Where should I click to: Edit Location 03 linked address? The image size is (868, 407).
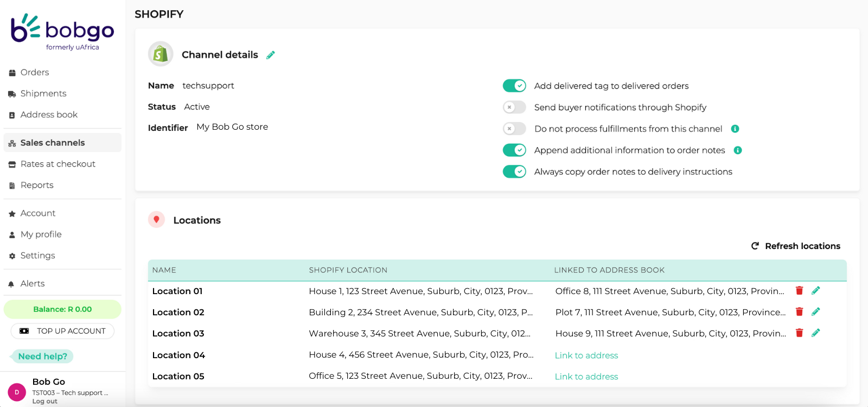click(815, 333)
